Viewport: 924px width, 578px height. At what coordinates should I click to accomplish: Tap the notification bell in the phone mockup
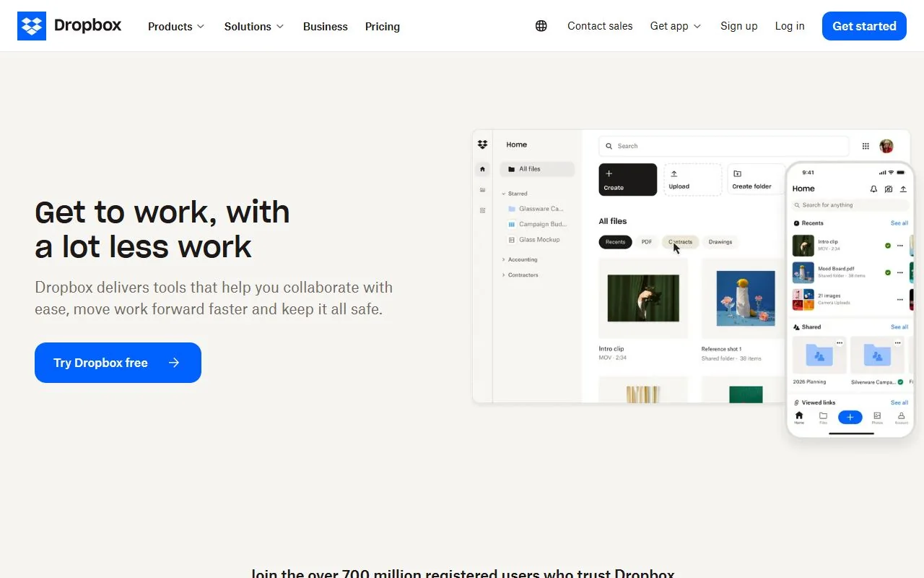coord(873,189)
